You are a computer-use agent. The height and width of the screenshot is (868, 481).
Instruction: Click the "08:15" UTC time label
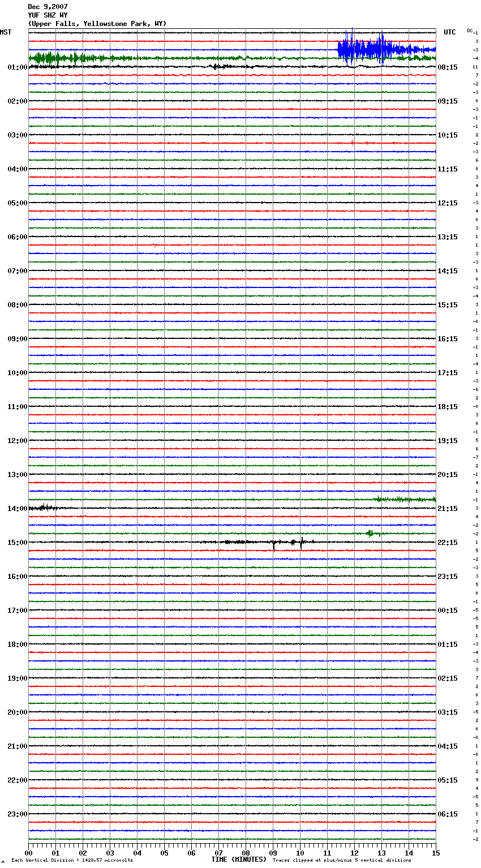point(448,67)
